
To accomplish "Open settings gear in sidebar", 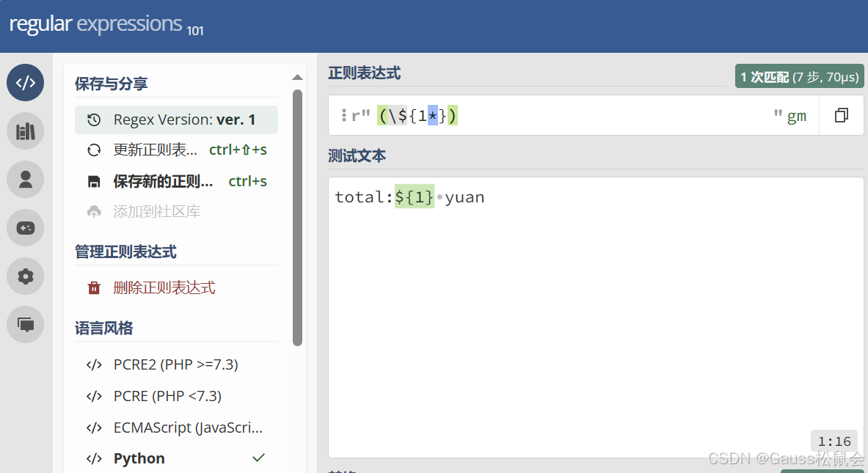I will (x=26, y=276).
